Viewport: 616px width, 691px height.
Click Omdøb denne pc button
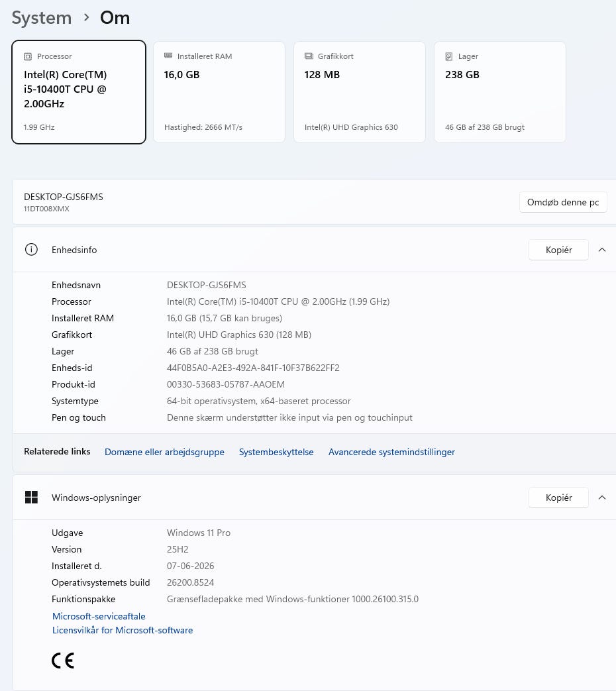(563, 202)
